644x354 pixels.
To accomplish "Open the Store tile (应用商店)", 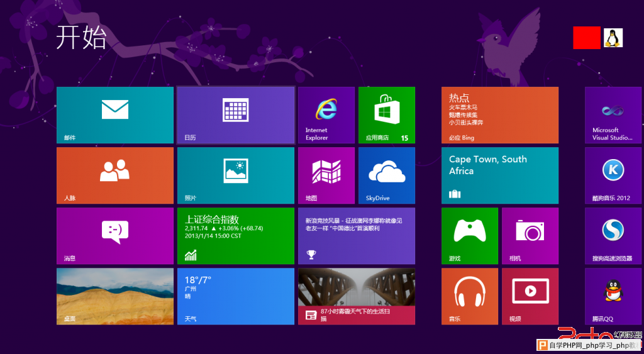I will click(x=387, y=115).
